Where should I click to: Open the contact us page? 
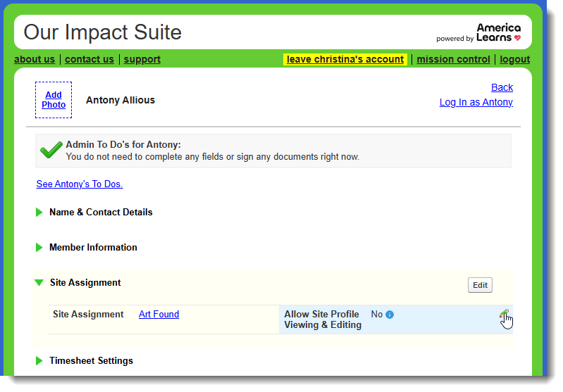89,59
